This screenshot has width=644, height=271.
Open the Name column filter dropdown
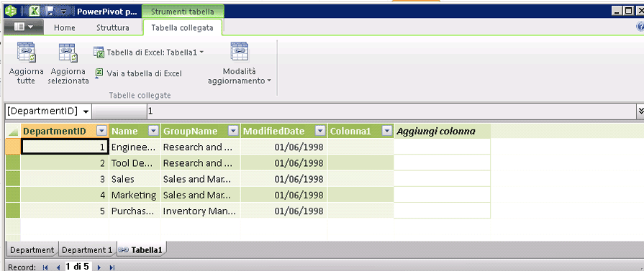[x=153, y=131]
